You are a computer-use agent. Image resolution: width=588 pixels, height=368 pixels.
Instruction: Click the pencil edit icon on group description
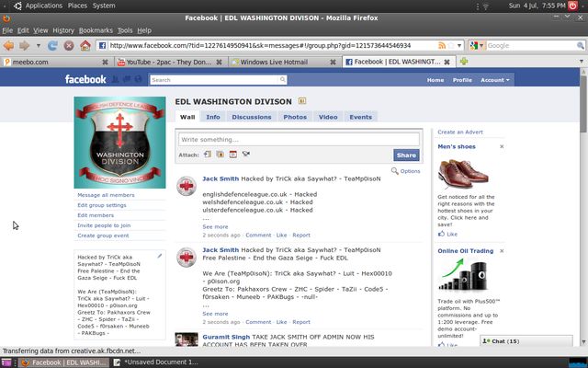(160, 256)
